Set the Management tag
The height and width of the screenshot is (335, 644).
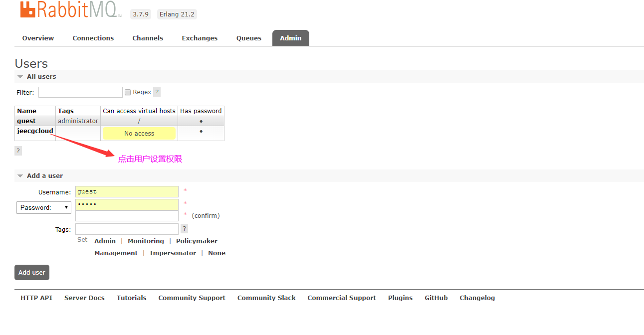click(x=116, y=253)
